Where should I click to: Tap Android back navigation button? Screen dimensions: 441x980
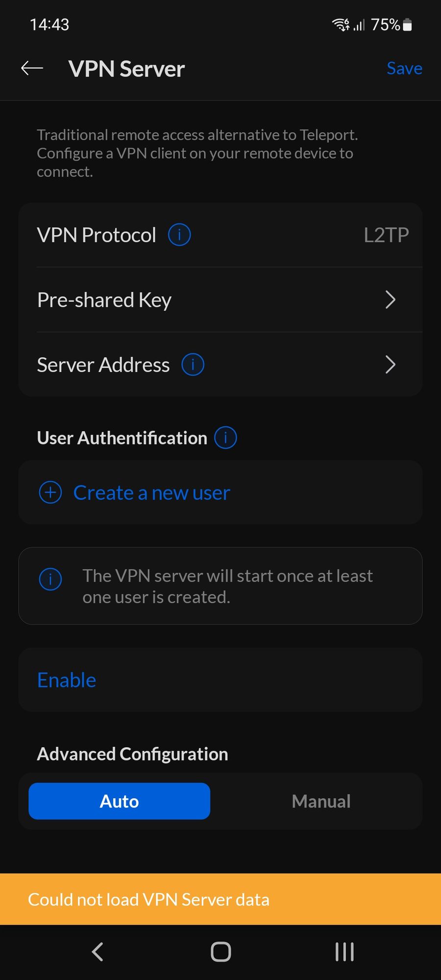pyautogui.click(x=98, y=952)
